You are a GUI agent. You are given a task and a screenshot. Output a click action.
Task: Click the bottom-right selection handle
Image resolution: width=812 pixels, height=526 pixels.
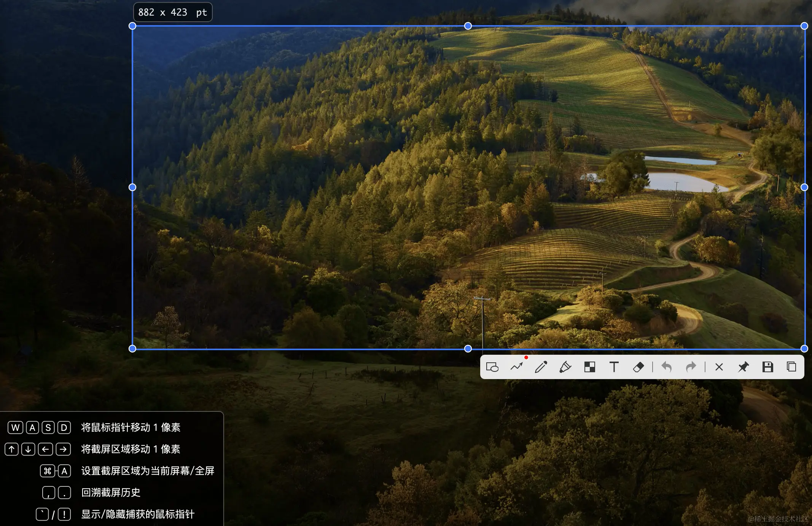[804, 349]
